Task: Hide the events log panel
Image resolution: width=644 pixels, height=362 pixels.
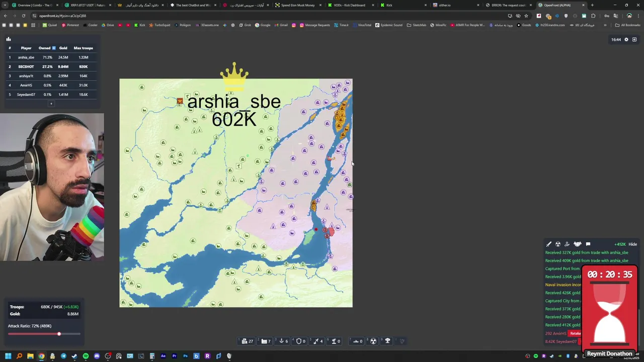Action: coord(632,244)
